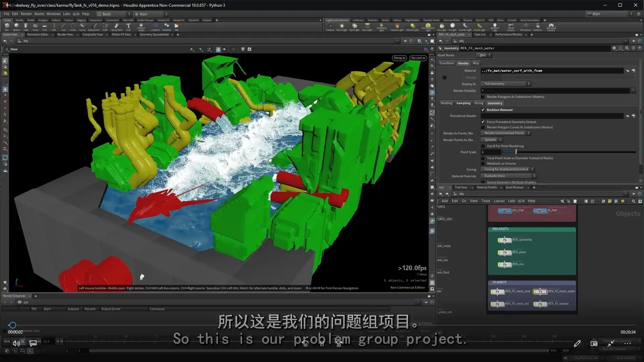The image size is (644, 362).
Task: Click the Environment Light shelf tool
Action: (428, 27)
